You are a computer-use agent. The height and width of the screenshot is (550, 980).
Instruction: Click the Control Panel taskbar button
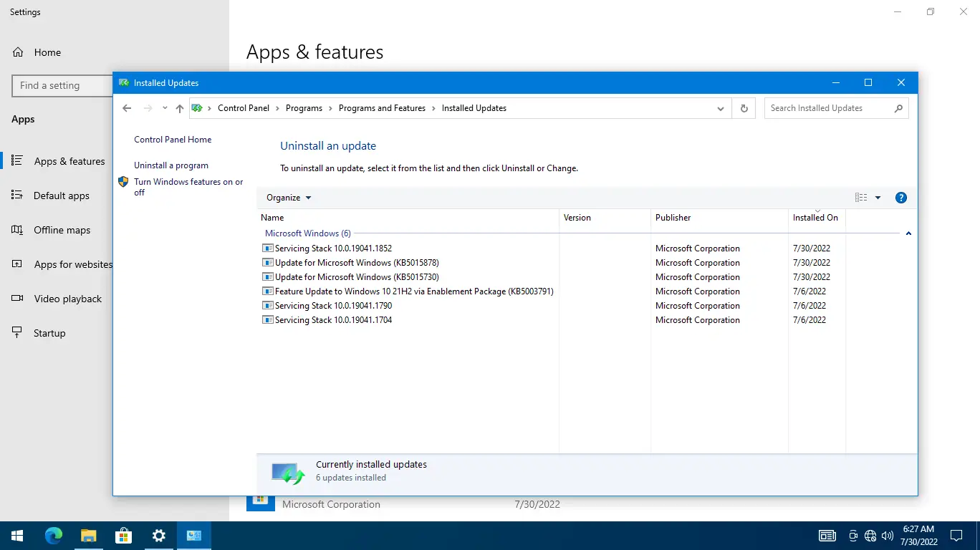pyautogui.click(x=194, y=536)
